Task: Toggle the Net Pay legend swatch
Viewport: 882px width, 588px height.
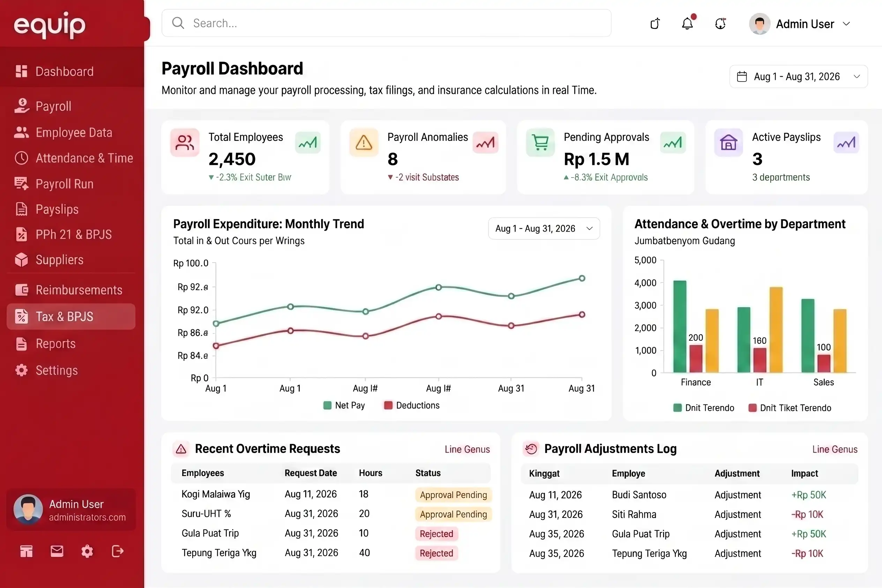Action: coord(327,405)
